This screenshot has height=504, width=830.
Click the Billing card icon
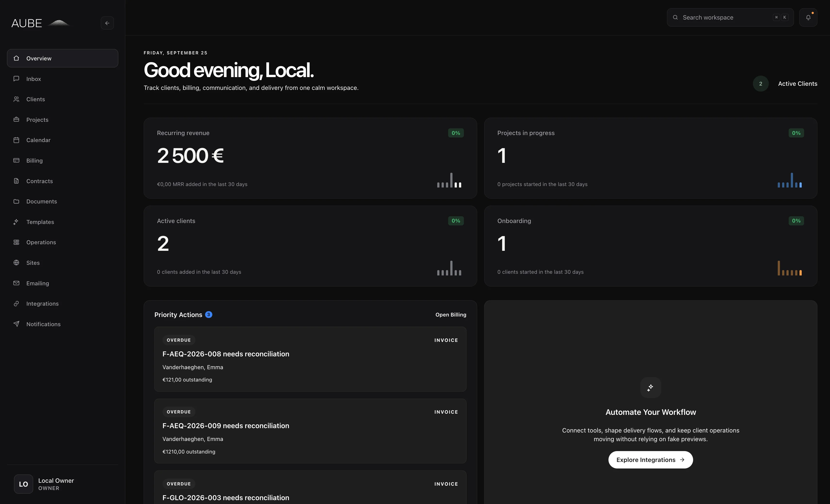(16, 160)
